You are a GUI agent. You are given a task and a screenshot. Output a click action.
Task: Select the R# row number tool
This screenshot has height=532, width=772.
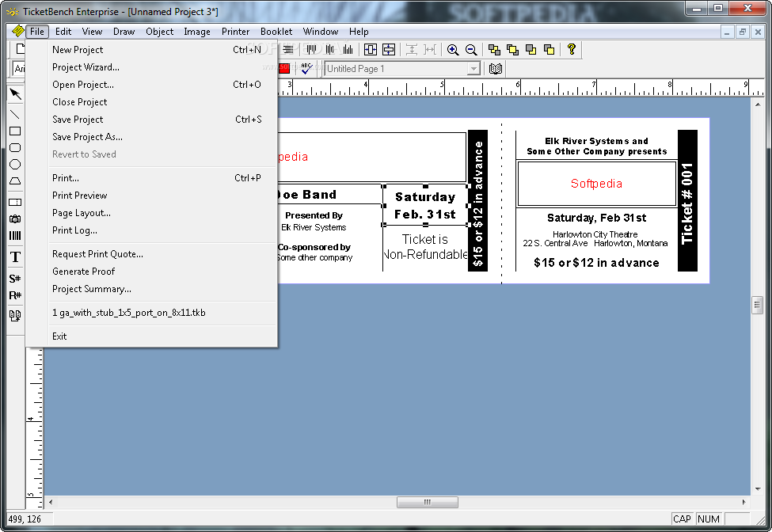tap(15, 295)
